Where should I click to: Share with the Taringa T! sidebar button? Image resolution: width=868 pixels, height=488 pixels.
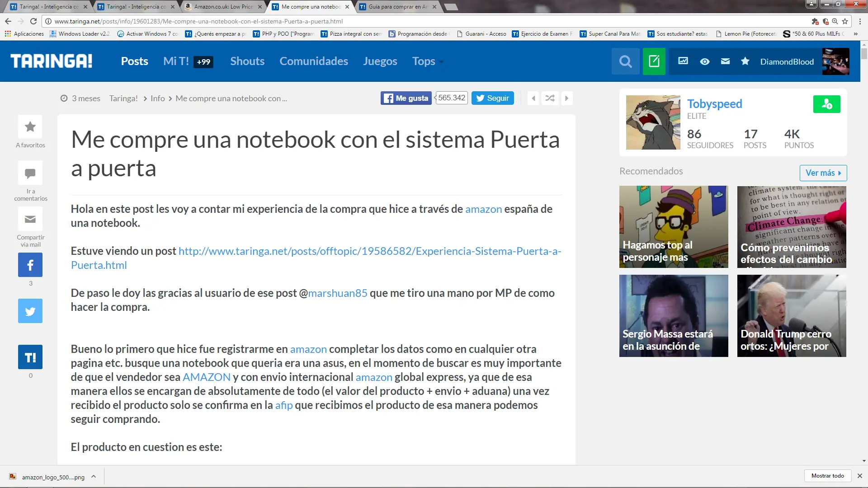(30, 357)
